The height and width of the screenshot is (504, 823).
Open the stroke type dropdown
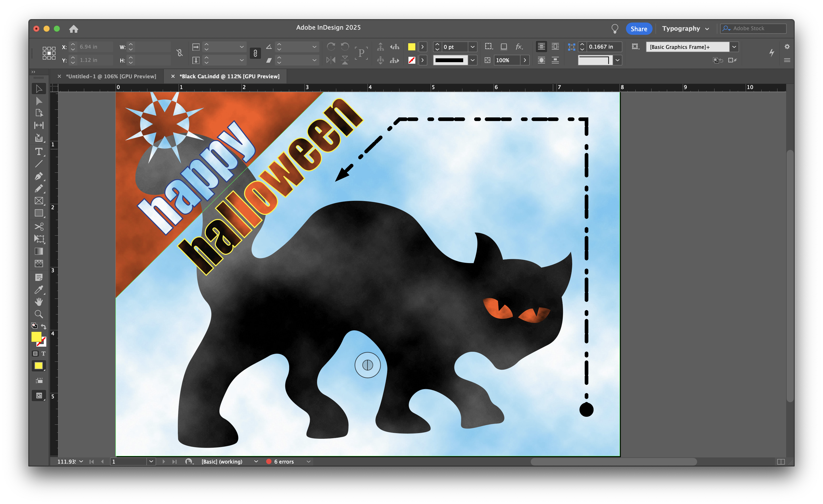click(x=473, y=60)
